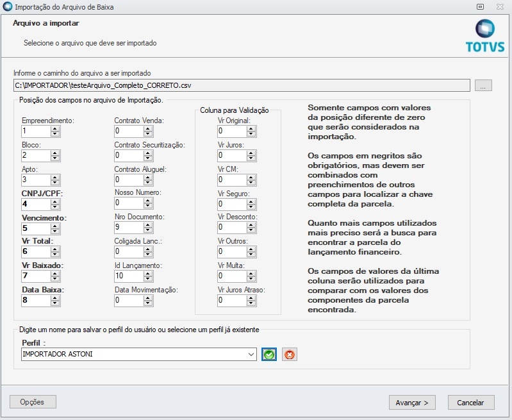Click the CNPJ/CPF position field
The height and width of the screenshot is (420, 512).
(x=36, y=205)
